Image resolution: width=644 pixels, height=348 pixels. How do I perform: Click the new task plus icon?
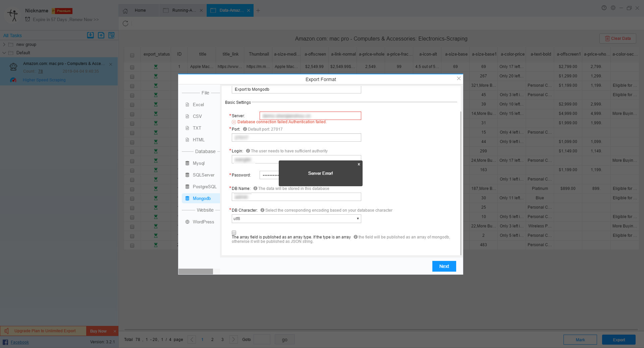[x=101, y=35]
